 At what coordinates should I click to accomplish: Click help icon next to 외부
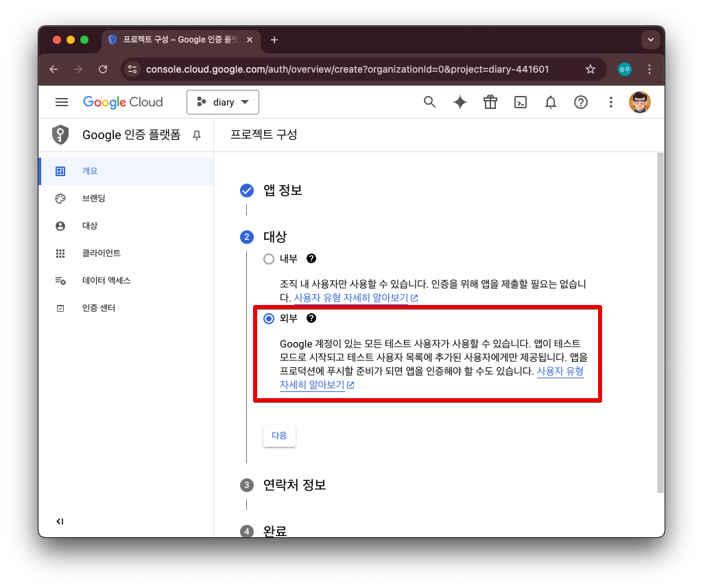[311, 318]
